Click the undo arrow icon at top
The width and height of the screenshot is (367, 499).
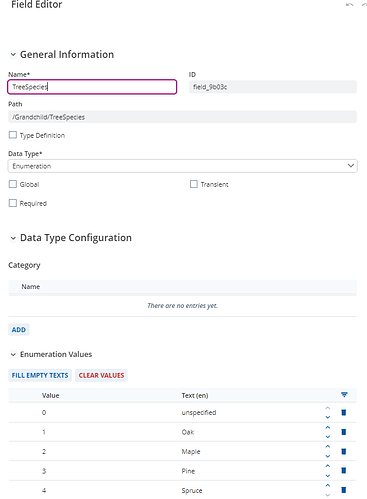(x=349, y=5)
